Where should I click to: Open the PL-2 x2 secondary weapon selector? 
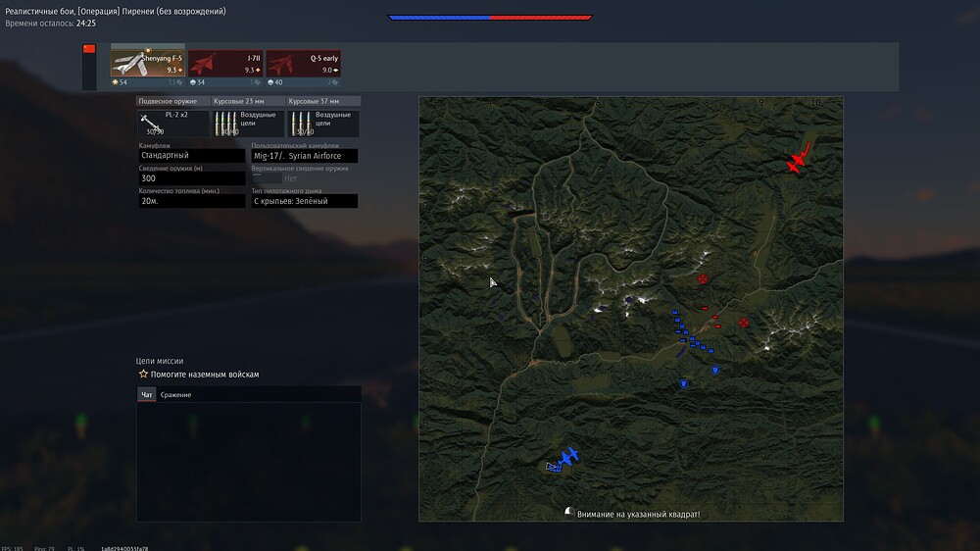tap(173, 124)
